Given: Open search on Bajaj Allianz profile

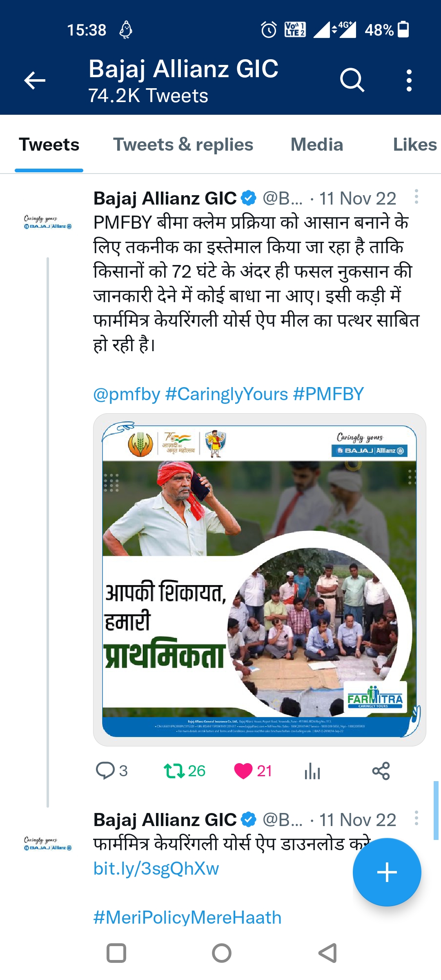Looking at the screenshot, I should [x=352, y=80].
